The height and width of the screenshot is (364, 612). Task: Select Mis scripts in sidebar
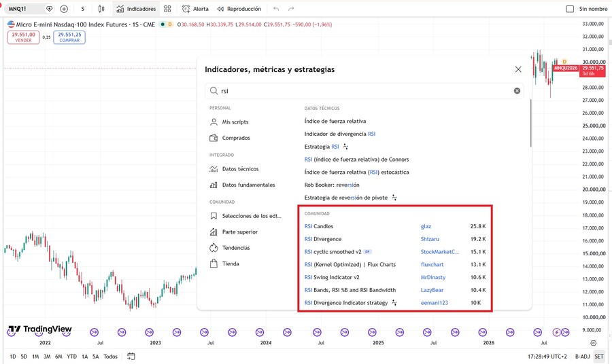coord(235,122)
